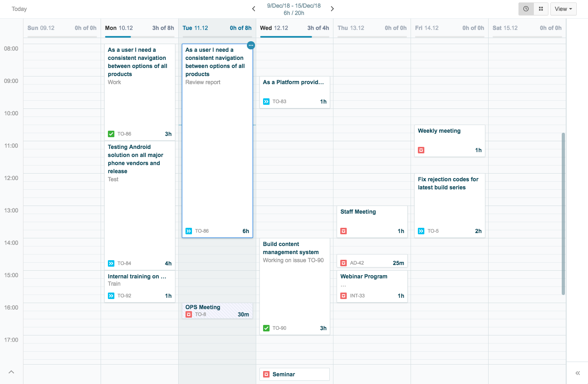Click the red calendar icon on OPS Meeting
Viewport: 588px width, 384px height.
click(x=189, y=314)
